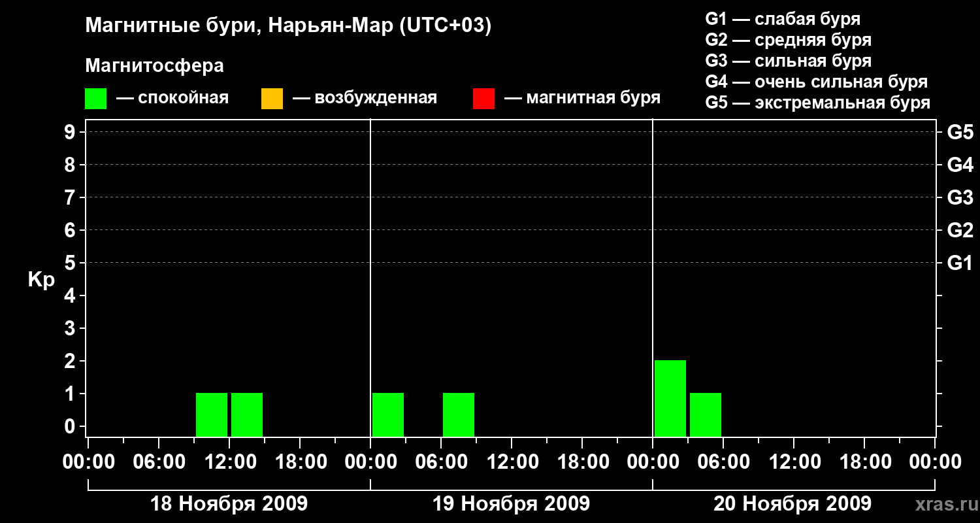Click the '— возбужденная' legend label

pos(365,99)
